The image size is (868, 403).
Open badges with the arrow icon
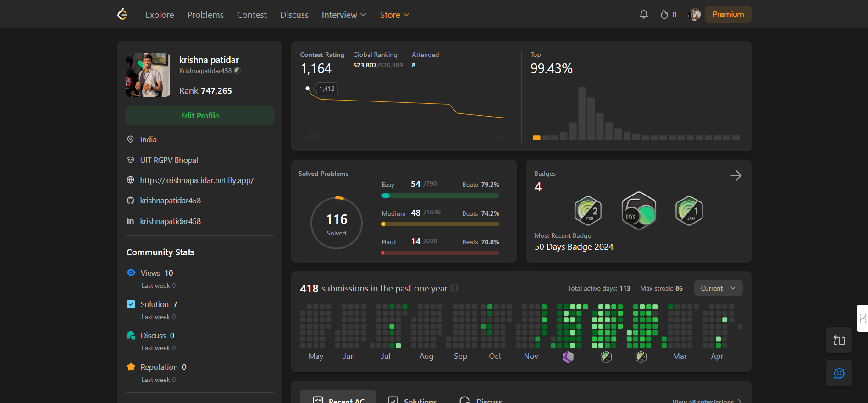(x=736, y=175)
